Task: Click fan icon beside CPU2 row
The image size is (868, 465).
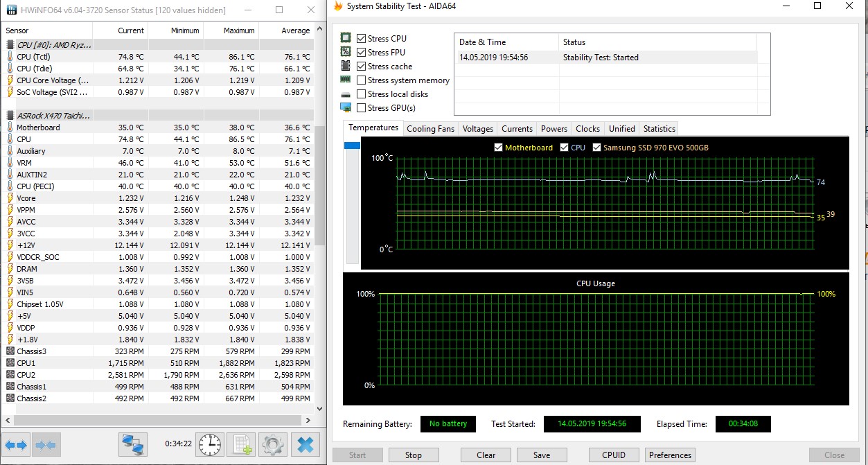Action: click(x=10, y=375)
